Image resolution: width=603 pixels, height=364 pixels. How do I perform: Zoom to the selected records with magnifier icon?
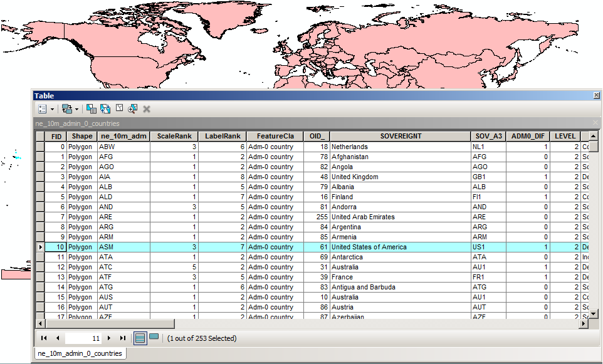132,108
